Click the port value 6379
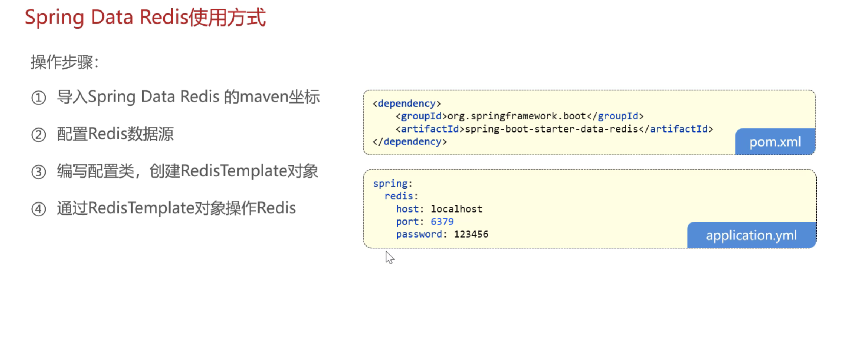The width and height of the screenshot is (868, 346). [x=442, y=222]
